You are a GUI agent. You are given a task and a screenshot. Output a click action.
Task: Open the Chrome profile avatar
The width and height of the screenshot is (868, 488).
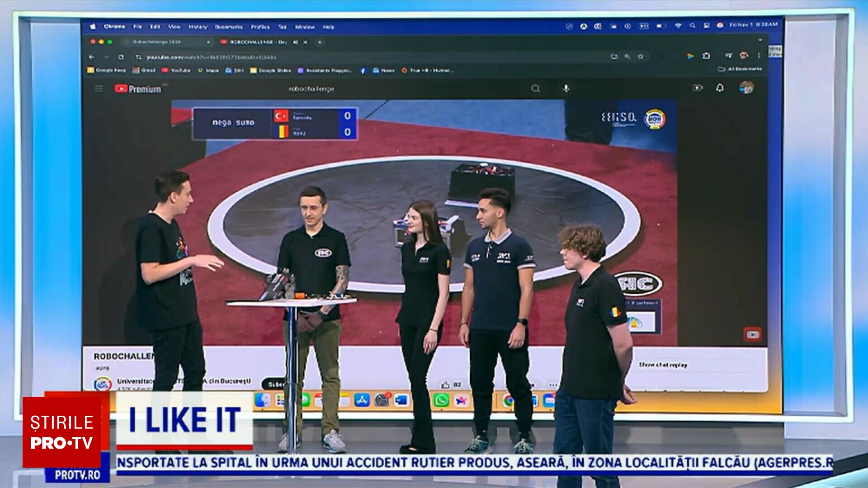(744, 56)
